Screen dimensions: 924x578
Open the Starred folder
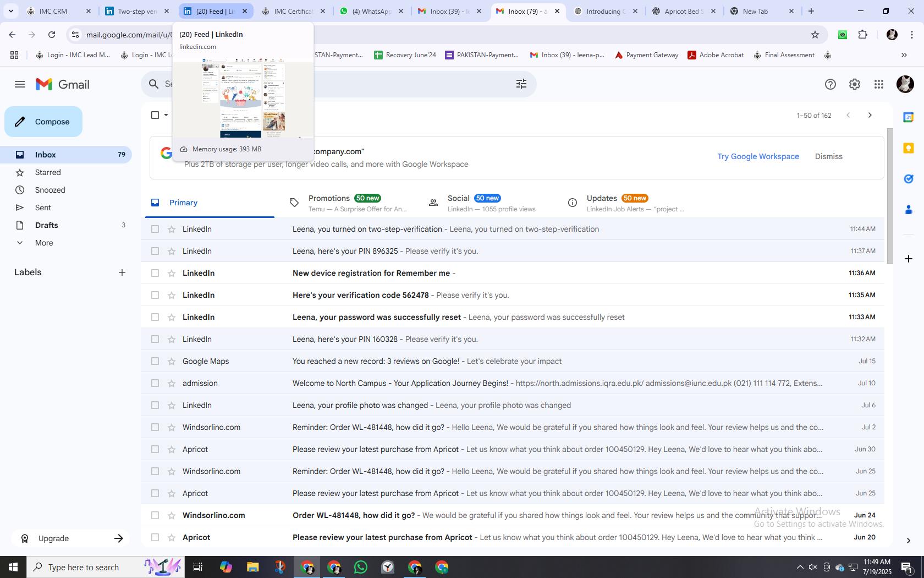[66, 172]
